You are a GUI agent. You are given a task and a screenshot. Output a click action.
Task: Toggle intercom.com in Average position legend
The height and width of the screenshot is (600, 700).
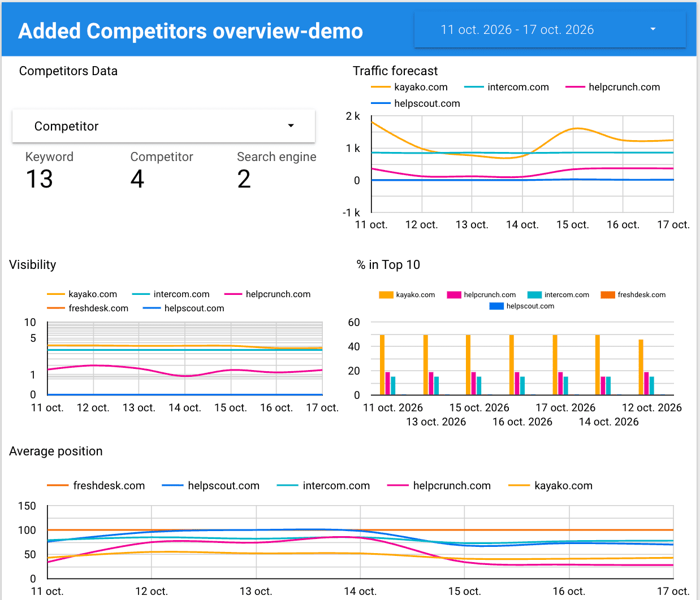click(323, 486)
